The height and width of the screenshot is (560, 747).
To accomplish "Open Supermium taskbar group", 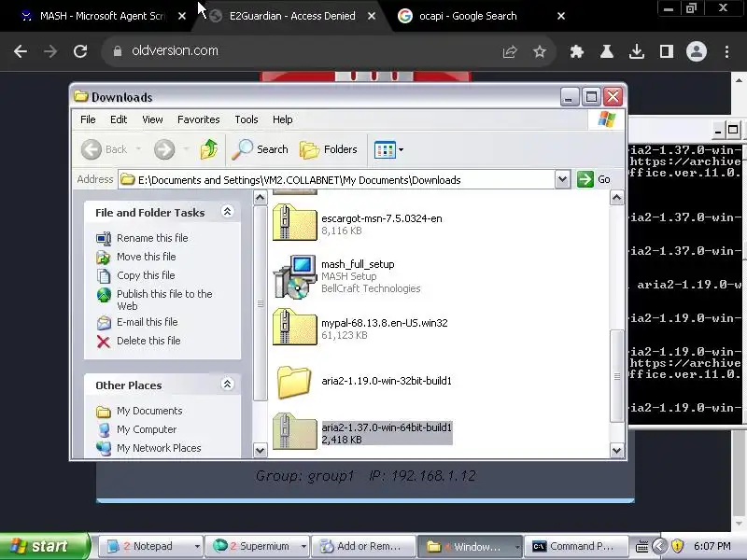I will [x=260, y=546].
